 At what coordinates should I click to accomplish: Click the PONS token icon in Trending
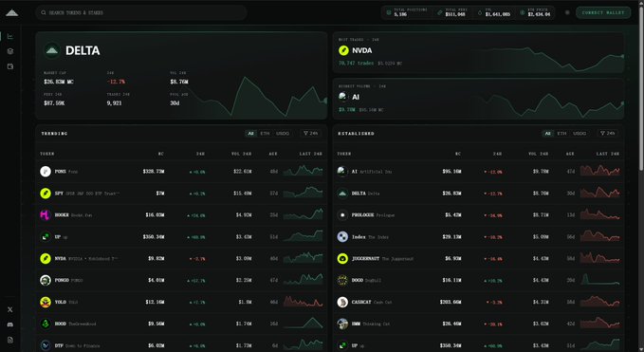coord(46,172)
